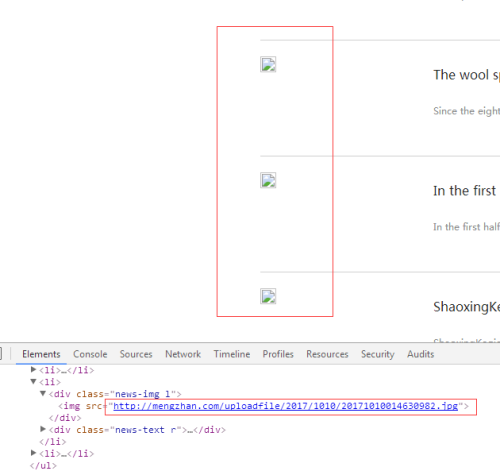Collapse the expanded li element
The width and height of the screenshot is (500, 471).
[x=33, y=381]
